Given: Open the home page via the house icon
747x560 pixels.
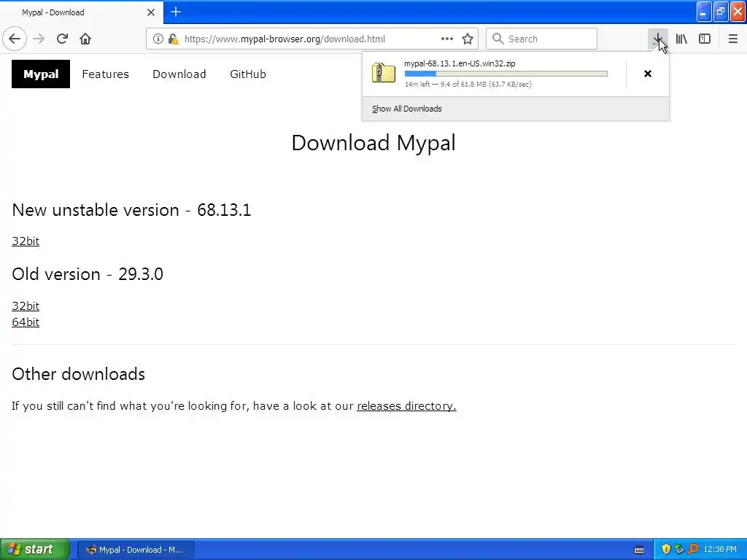Looking at the screenshot, I should (85, 39).
